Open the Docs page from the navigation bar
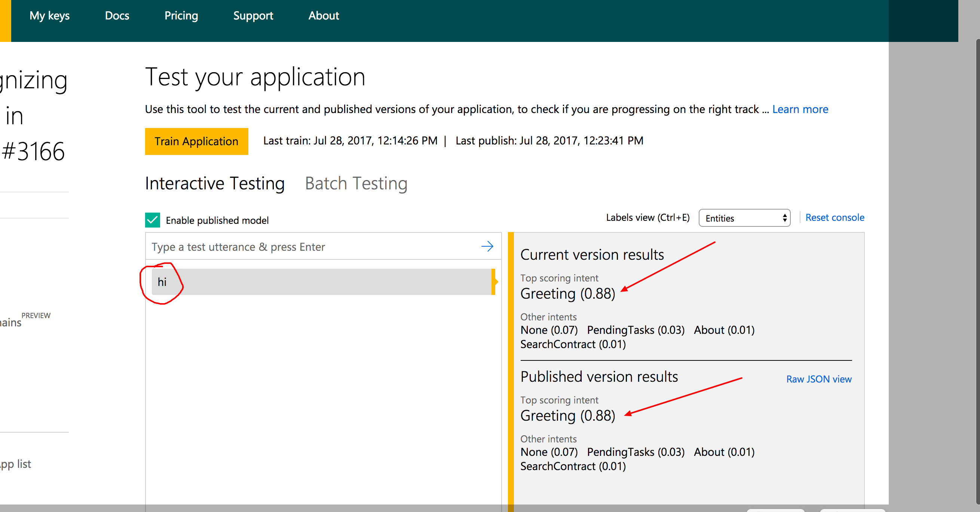 [x=117, y=16]
